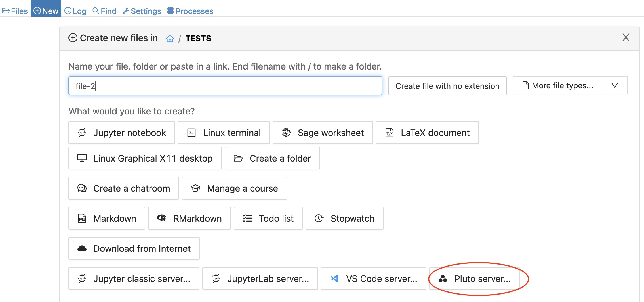
Task: Select Manage a course
Action: [x=234, y=188]
